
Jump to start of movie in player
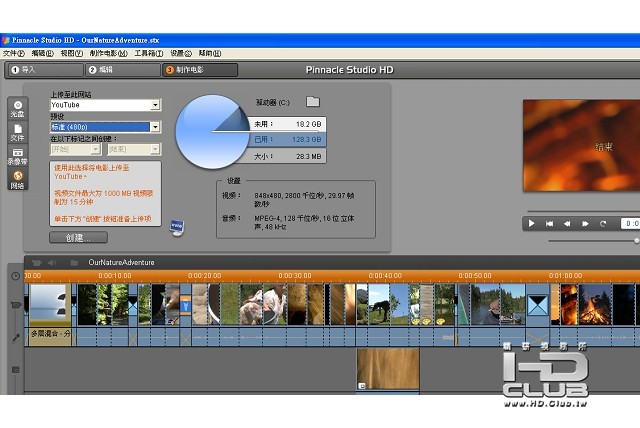[x=549, y=224]
